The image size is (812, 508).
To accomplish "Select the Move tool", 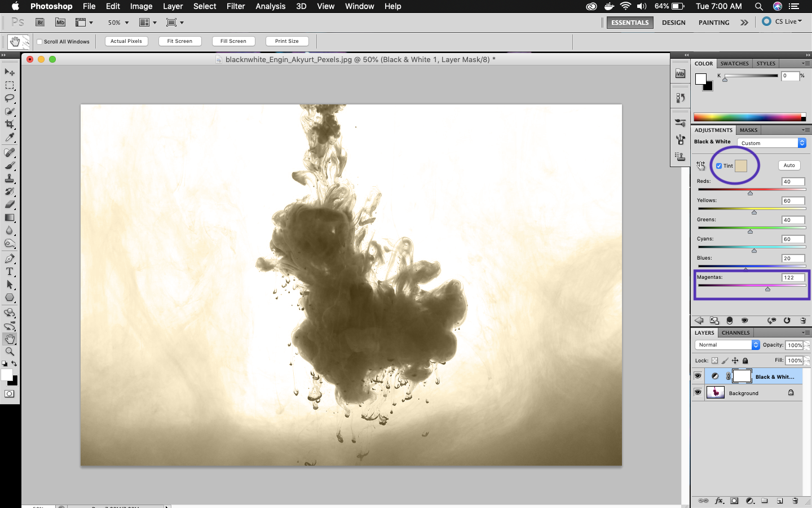I will (x=10, y=72).
